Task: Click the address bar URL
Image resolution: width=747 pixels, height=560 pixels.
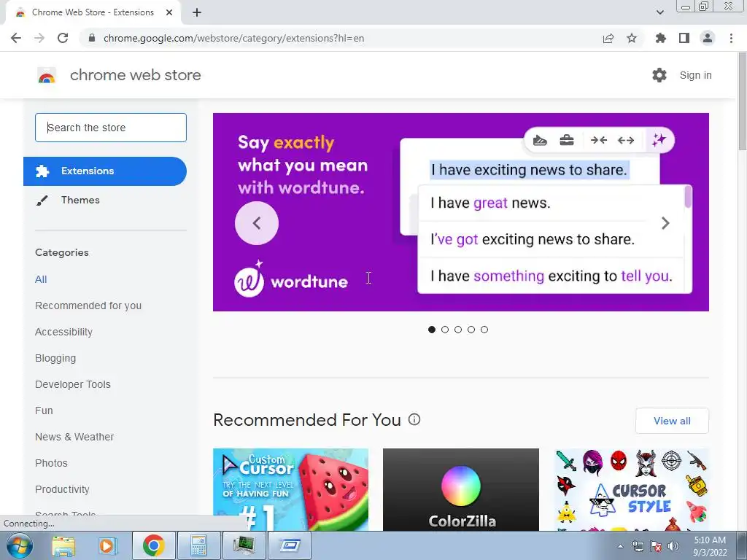Action: [x=233, y=38]
